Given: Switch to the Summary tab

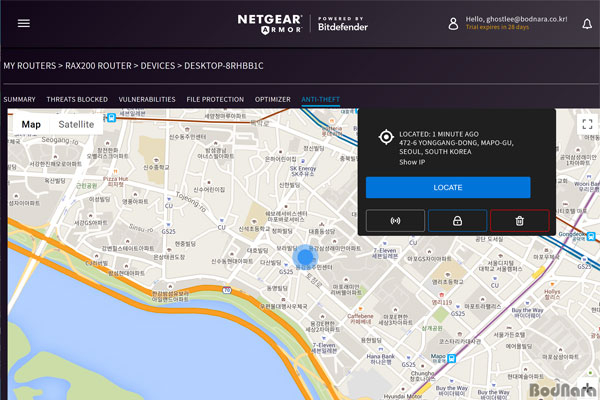Looking at the screenshot, I should point(20,100).
